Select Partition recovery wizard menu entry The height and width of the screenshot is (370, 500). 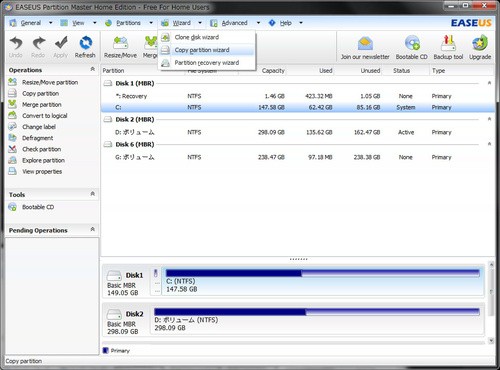[x=207, y=63]
